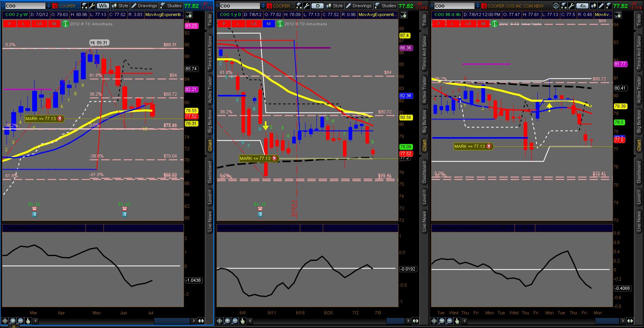Expand the daily chart's cursor options button

404,14
